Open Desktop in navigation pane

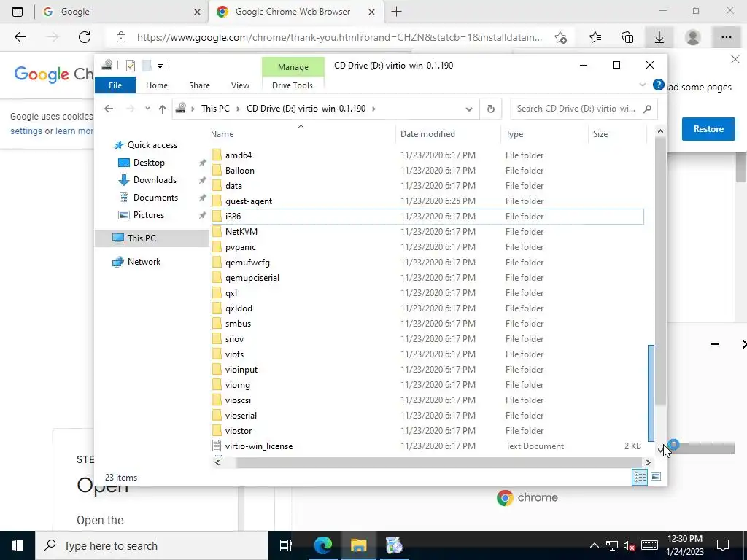149,163
